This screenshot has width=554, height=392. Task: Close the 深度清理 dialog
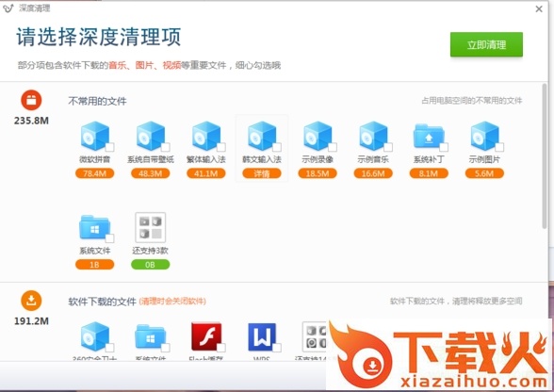pyautogui.click(x=539, y=8)
